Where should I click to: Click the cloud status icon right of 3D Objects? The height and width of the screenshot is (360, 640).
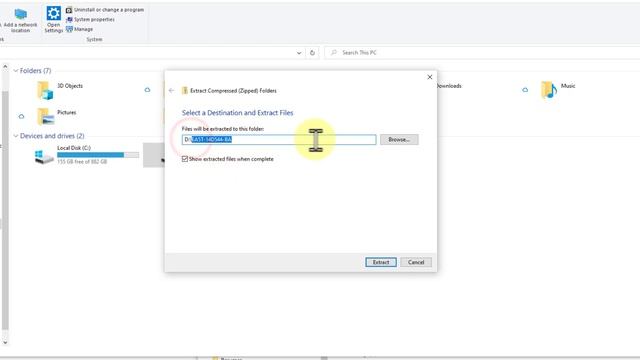147,90
